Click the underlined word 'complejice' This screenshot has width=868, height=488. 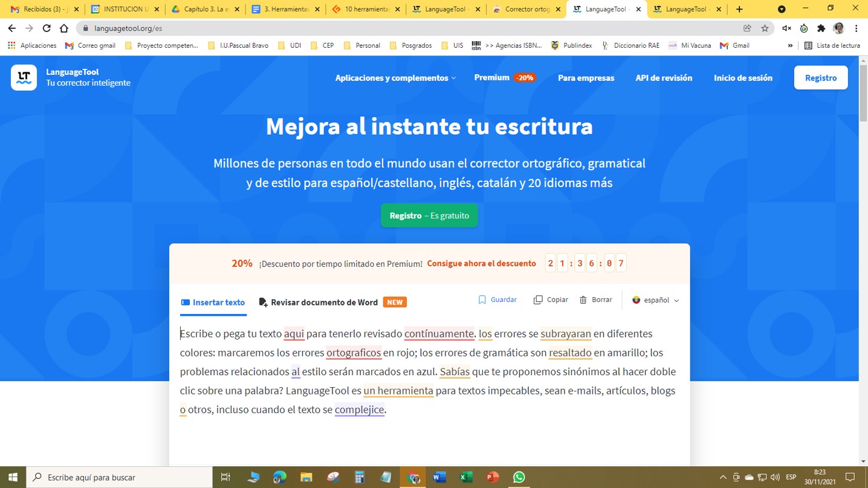[x=360, y=409]
